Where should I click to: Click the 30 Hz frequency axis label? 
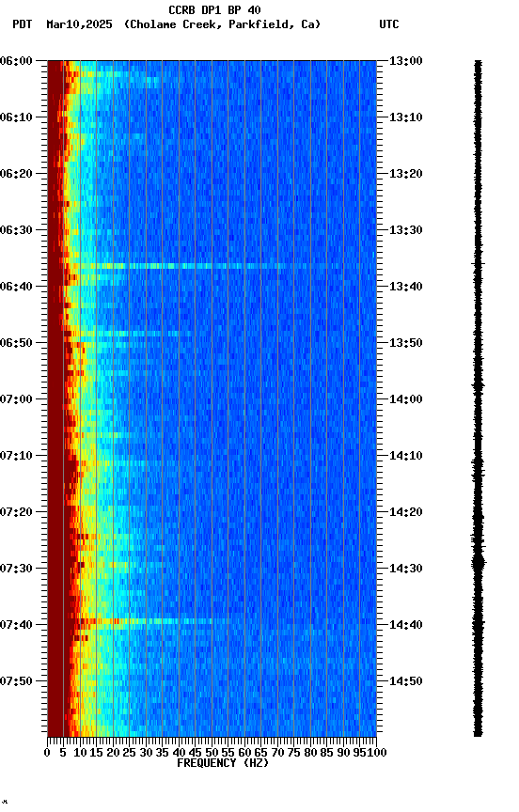point(146,753)
